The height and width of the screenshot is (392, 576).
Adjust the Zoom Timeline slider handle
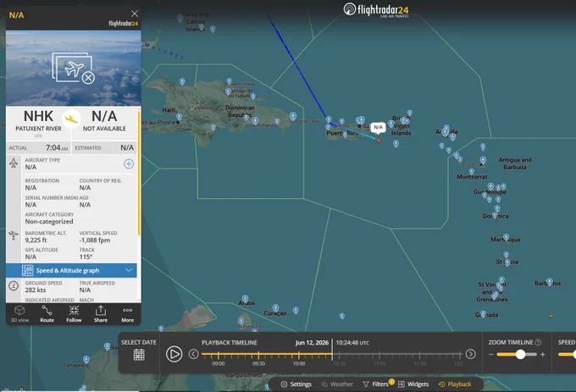pyautogui.click(x=520, y=354)
